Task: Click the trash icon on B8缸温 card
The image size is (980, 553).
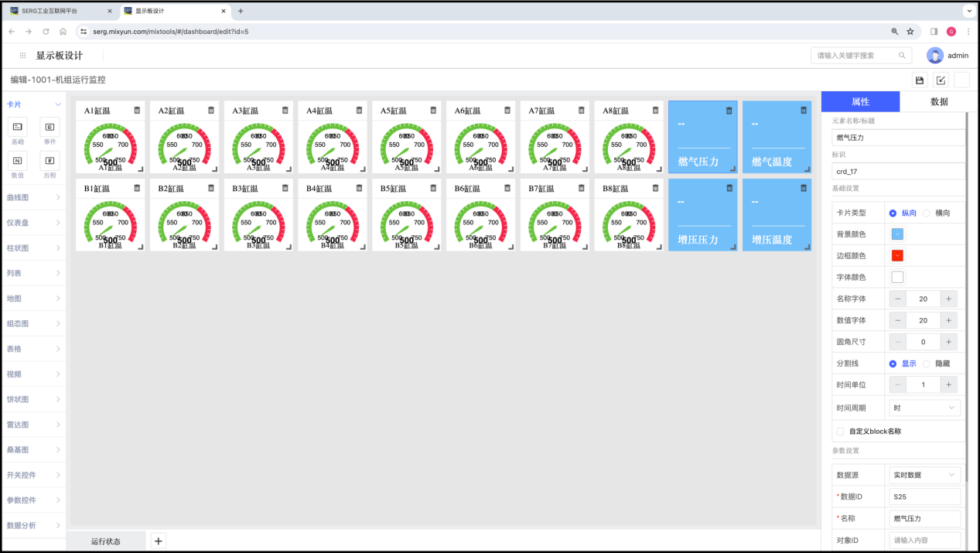Action: 655,188
